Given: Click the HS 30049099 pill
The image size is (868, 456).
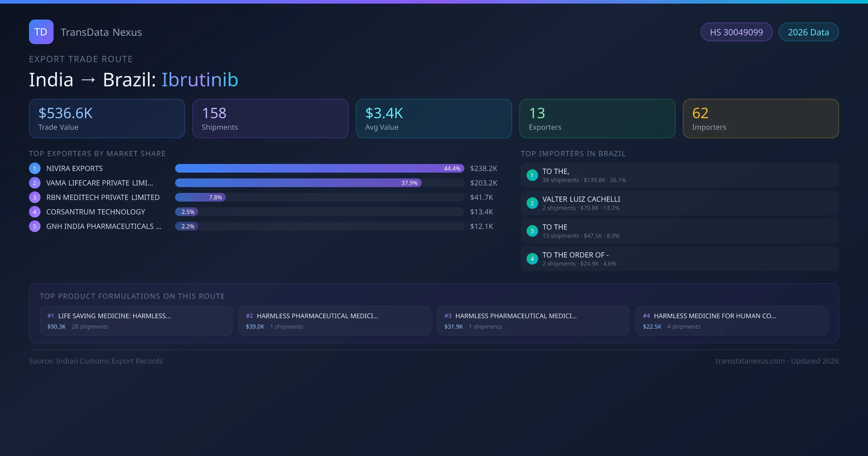Looking at the screenshot, I should tap(736, 32).
